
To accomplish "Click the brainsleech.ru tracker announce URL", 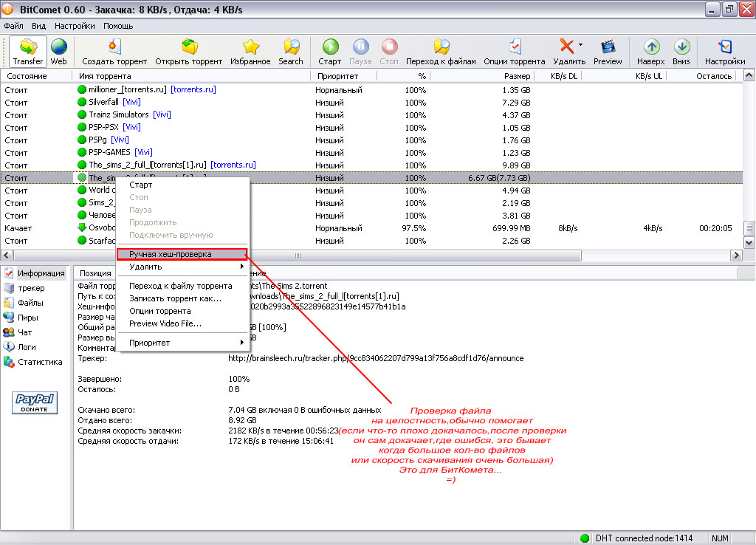I will [x=376, y=358].
